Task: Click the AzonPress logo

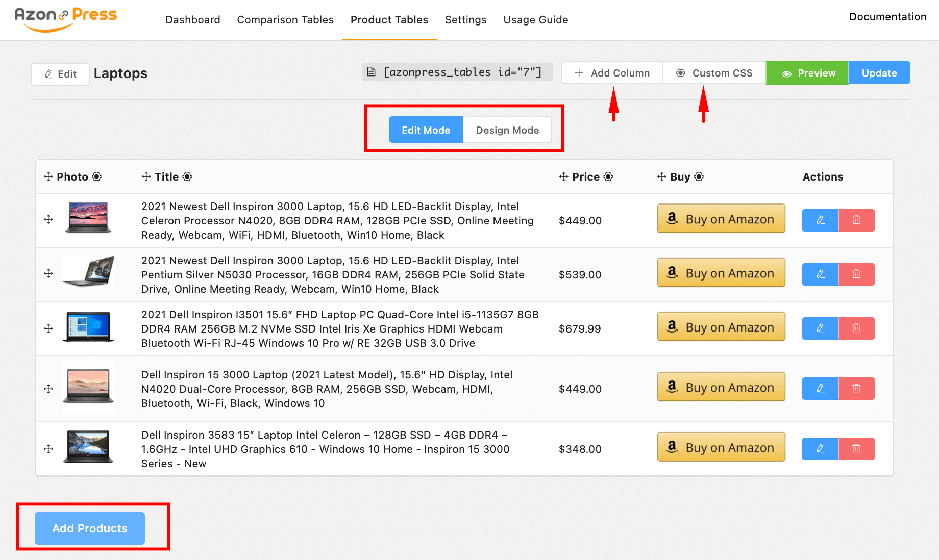Action: point(65,19)
